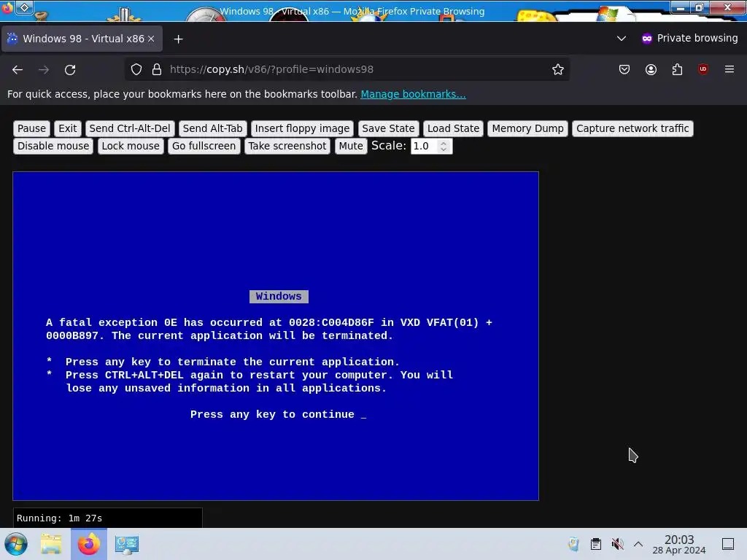Click the Windows title label on blue screen
The height and width of the screenshot is (560, 747).
279,296
